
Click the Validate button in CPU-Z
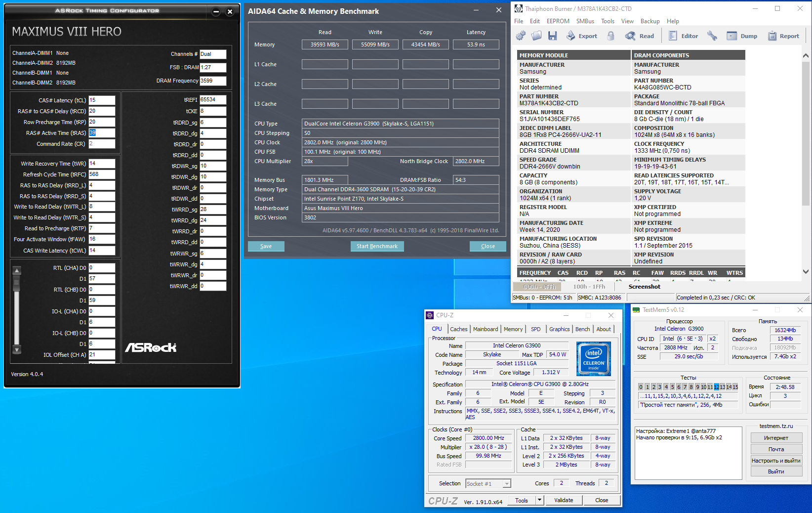(564, 500)
